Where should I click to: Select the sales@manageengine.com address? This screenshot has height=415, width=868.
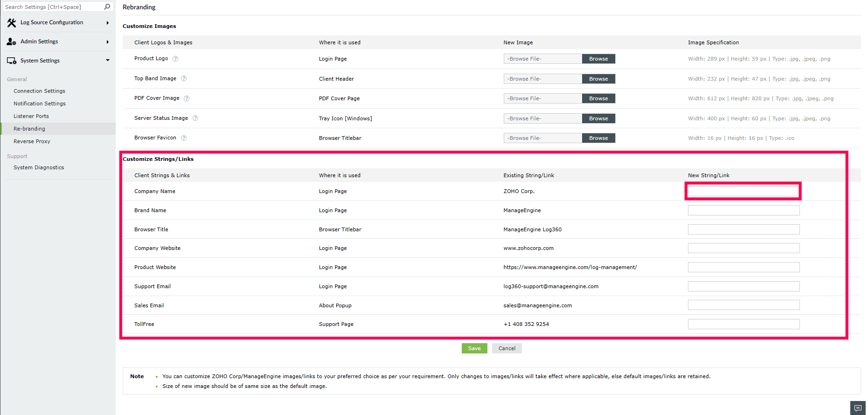[538, 305]
